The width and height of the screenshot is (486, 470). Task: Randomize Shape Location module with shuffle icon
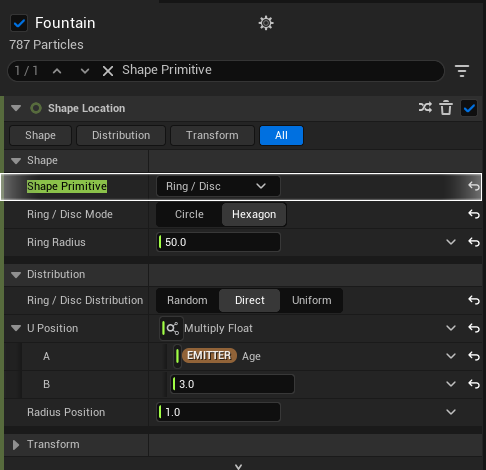tap(425, 108)
